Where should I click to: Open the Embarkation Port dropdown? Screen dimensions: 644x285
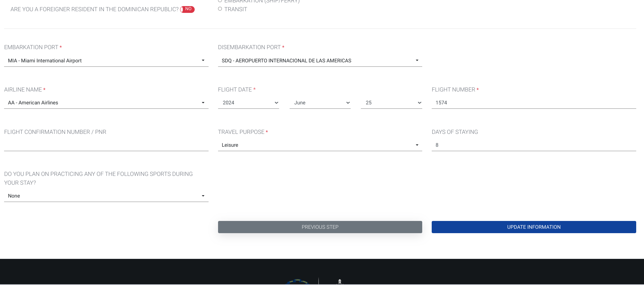coord(106,61)
